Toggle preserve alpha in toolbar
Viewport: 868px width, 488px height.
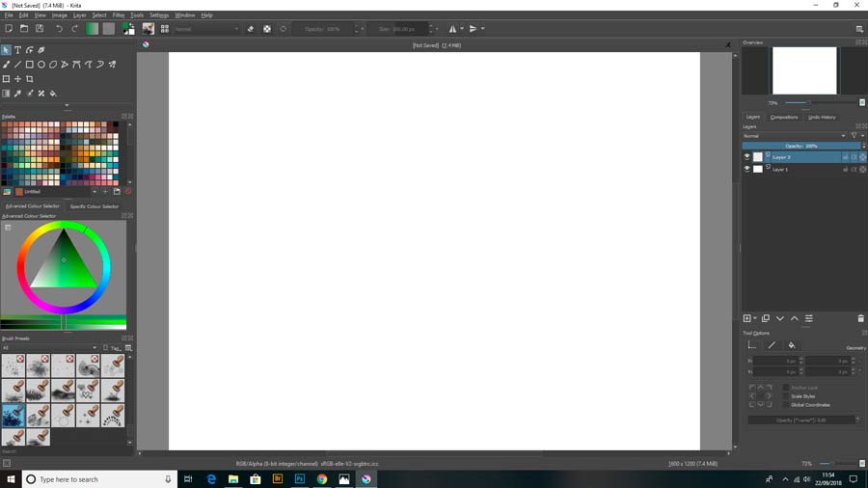(x=267, y=29)
